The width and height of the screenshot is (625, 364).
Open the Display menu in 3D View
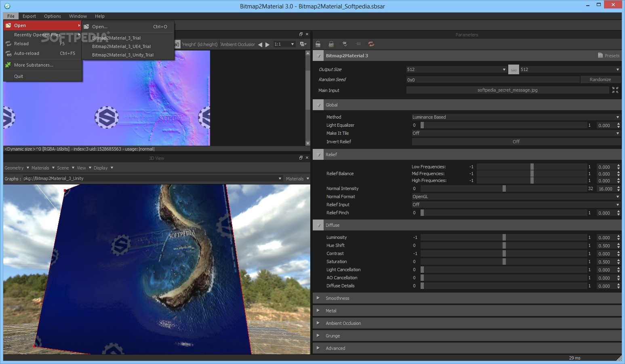point(103,168)
